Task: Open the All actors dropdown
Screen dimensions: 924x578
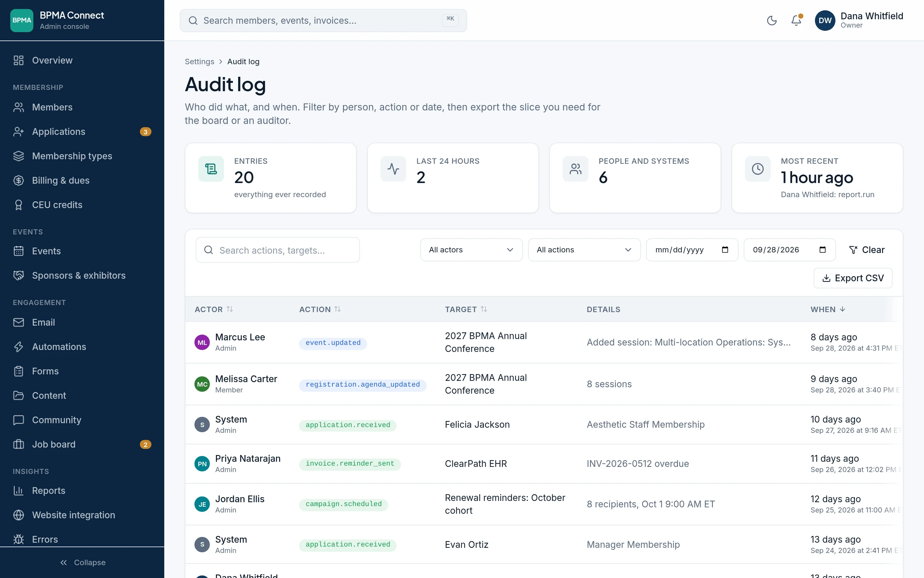Action: pos(471,250)
